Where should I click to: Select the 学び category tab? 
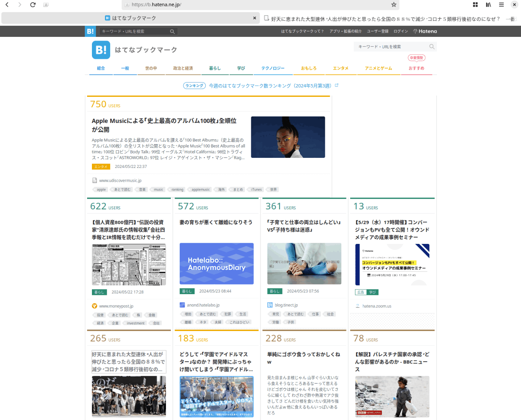click(x=241, y=68)
